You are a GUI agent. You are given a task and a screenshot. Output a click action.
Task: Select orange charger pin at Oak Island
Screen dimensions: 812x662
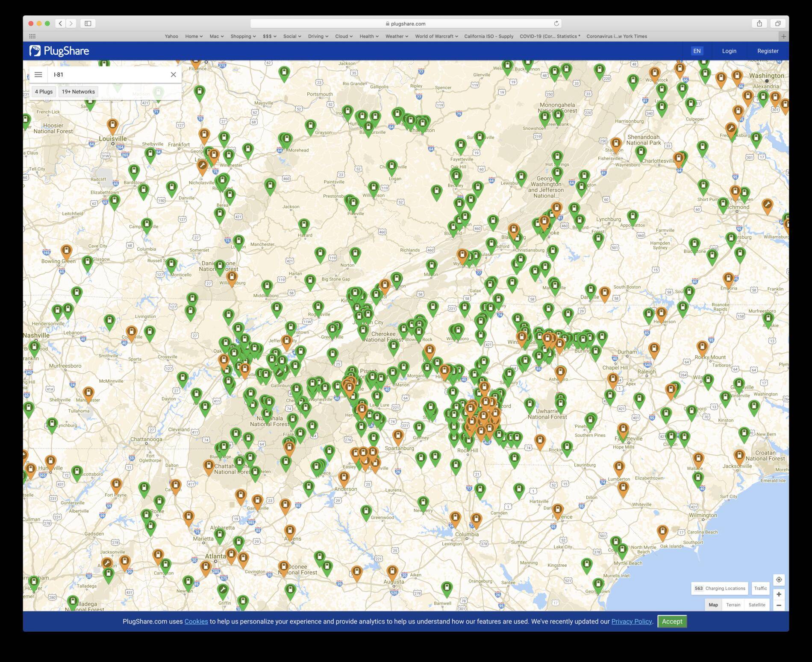pos(662,532)
